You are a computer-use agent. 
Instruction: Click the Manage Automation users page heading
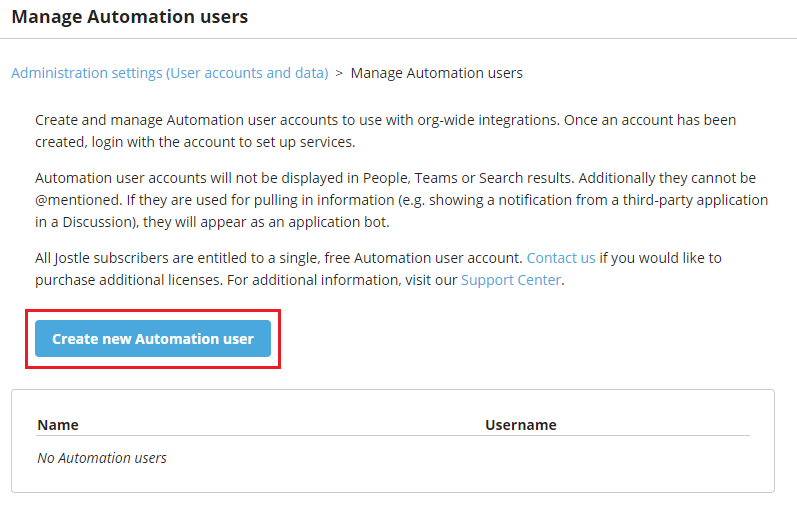tap(130, 17)
